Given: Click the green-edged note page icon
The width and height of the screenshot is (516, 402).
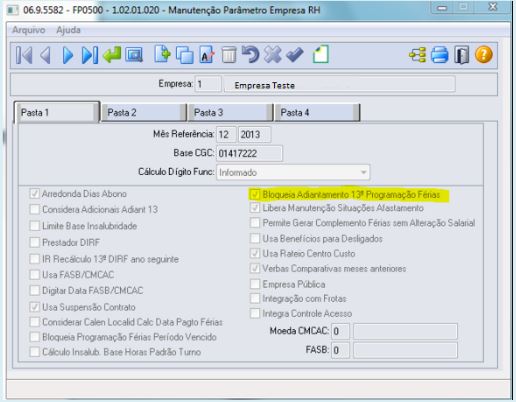Looking at the screenshot, I should pos(321,54).
